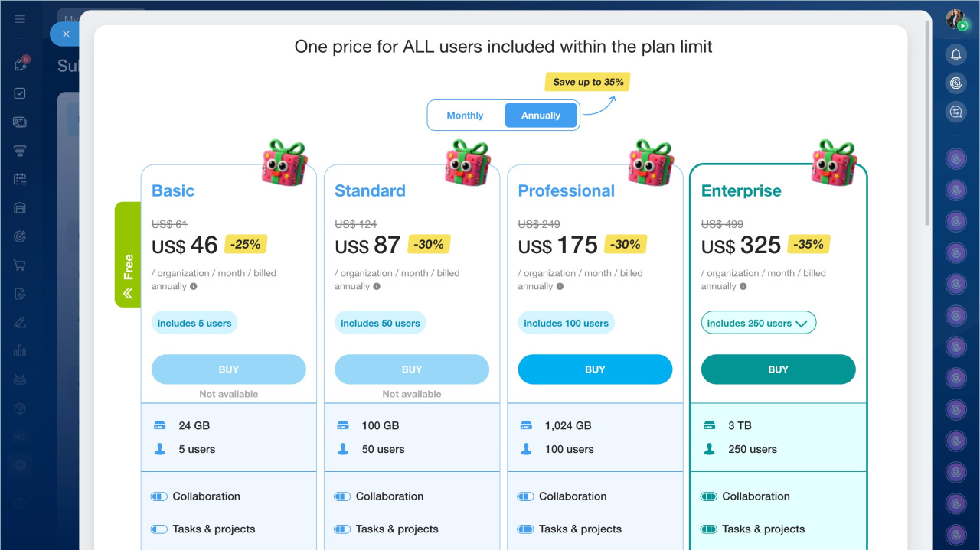Click the shopping cart icon in the sidebar
980x550 pixels.
(20, 265)
